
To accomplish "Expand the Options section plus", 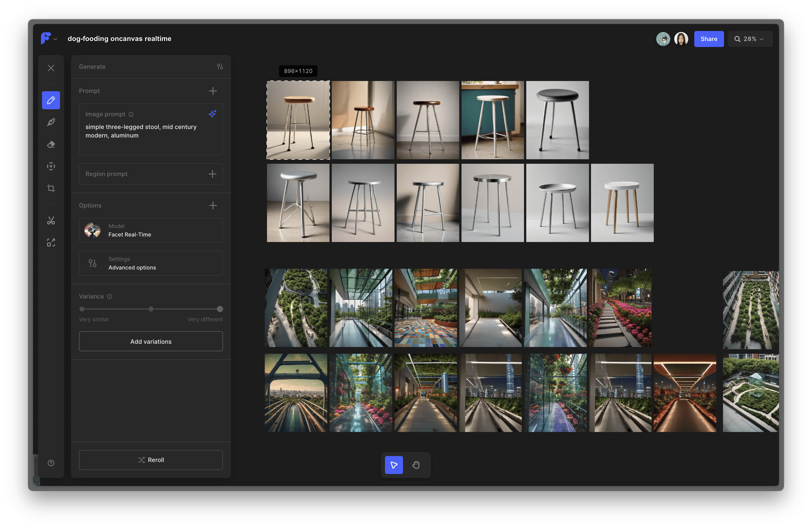I will click(x=213, y=205).
